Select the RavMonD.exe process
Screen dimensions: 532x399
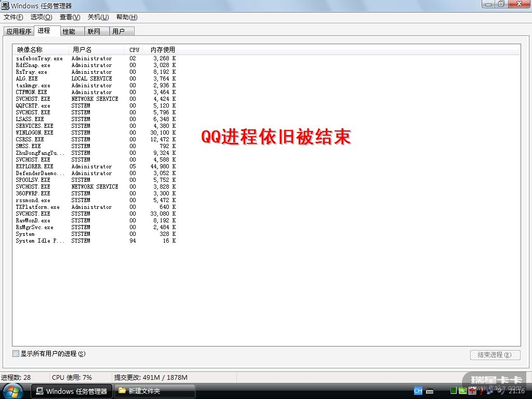coord(96,220)
